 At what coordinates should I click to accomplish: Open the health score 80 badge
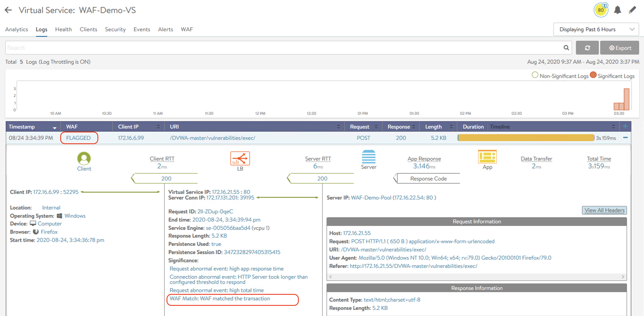pyautogui.click(x=600, y=10)
